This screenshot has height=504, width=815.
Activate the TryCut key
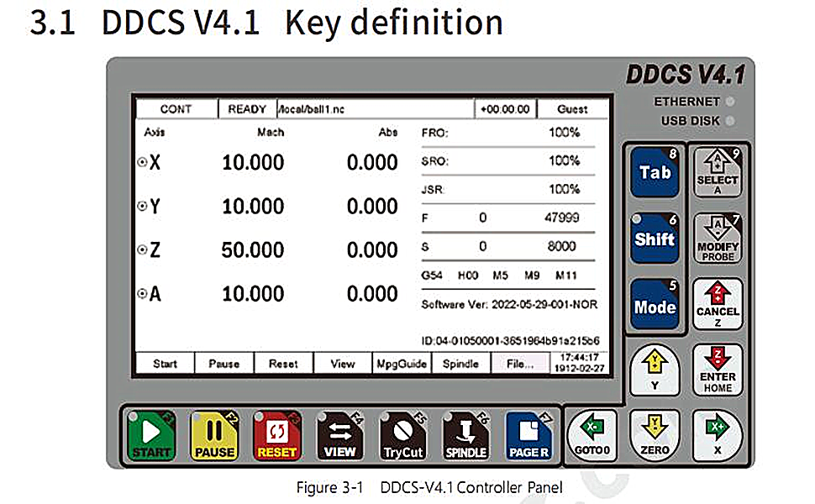pyautogui.click(x=402, y=435)
